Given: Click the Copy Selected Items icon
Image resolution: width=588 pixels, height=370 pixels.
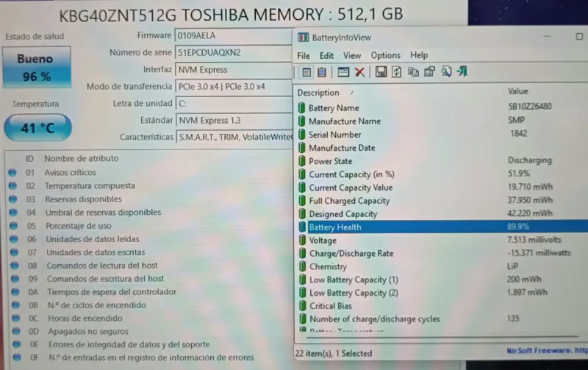Looking at the screenshot, I should click(413, 72).
